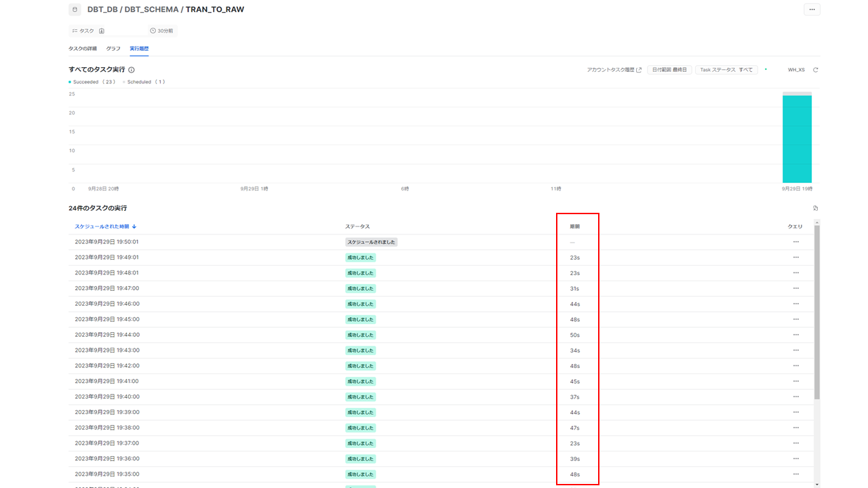Open query menu for the 19:50:01 run
The height and width of the screenshot is (488, 868).
click(795, 242)
